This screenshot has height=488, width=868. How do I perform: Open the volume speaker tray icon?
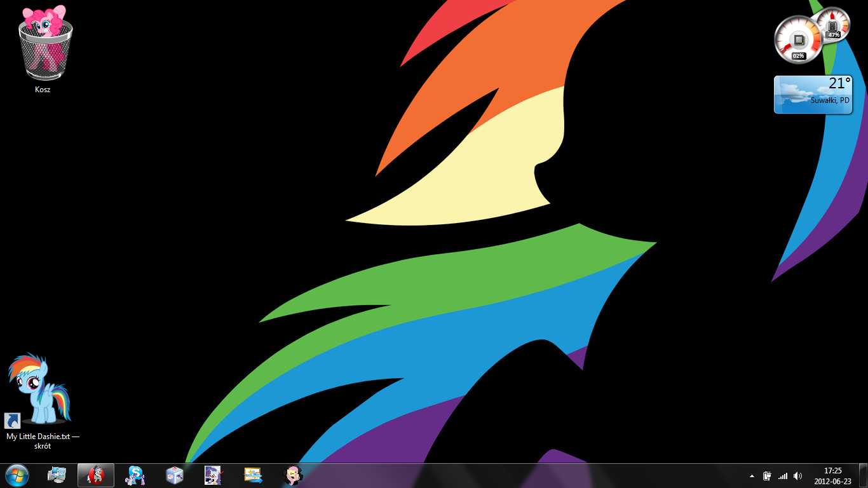click(x=798, y=476)
